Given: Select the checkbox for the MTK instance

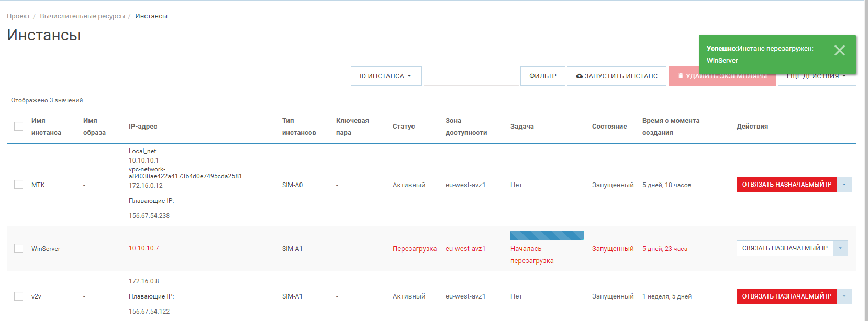Looking at the screenshot, I should tap(19, 185).
